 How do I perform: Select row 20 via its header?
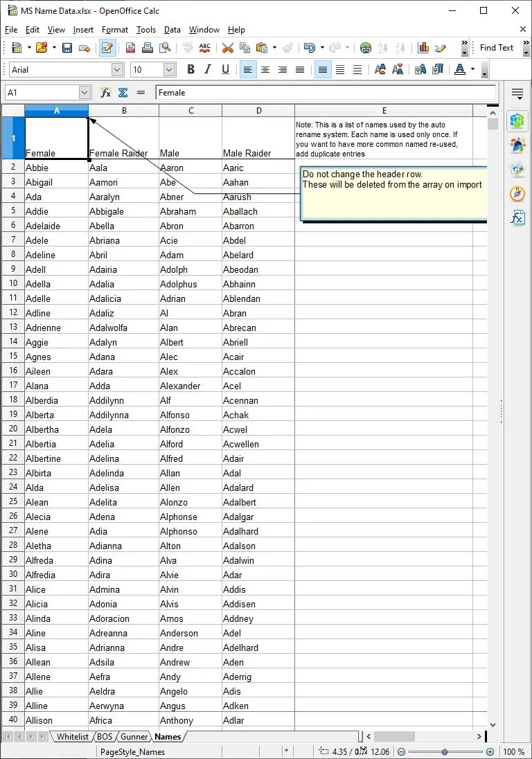[13, 429]
